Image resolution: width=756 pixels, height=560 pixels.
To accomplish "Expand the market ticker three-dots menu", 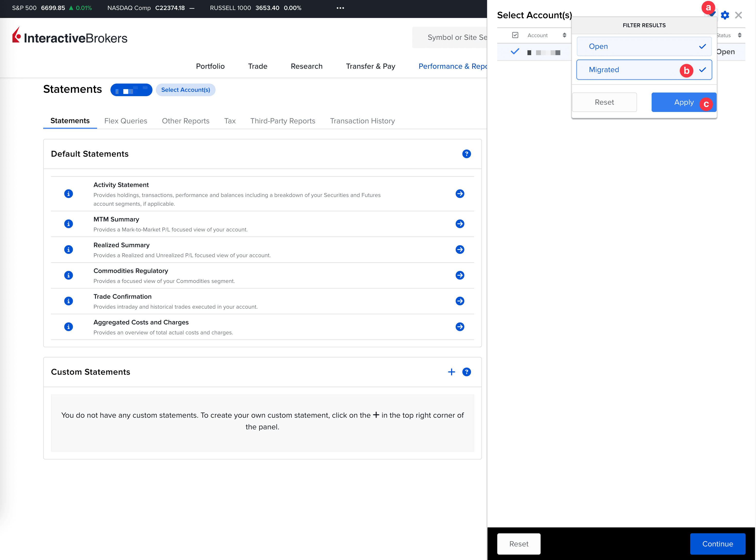I will coord(340,8).
